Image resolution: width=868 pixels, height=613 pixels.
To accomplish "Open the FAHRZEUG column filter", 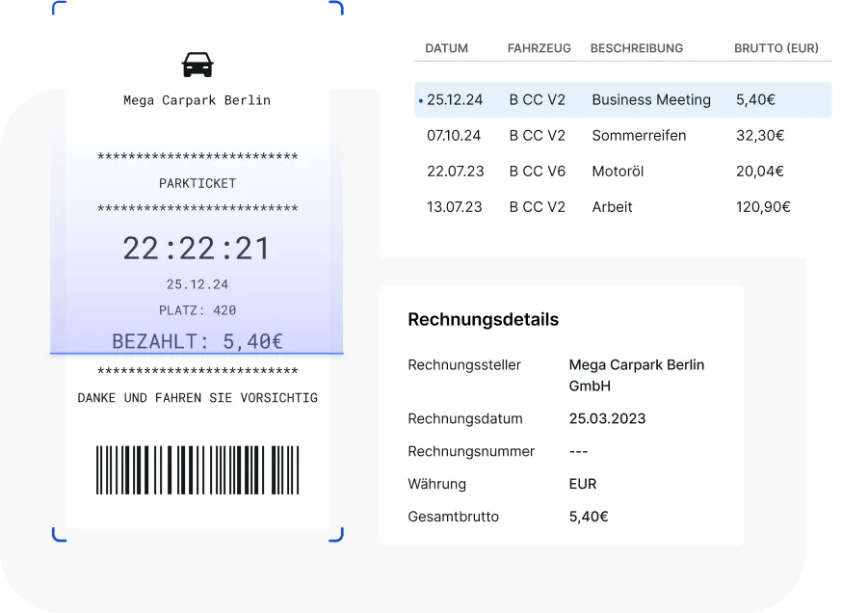I will tap(538, 47).
